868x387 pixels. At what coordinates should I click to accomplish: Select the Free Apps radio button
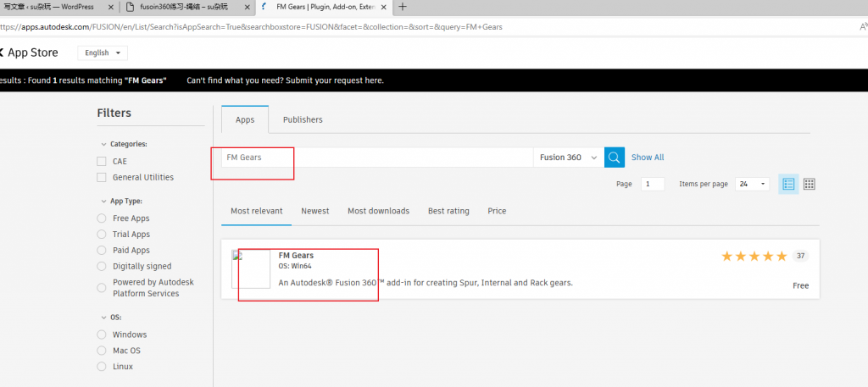coord(102,218)
